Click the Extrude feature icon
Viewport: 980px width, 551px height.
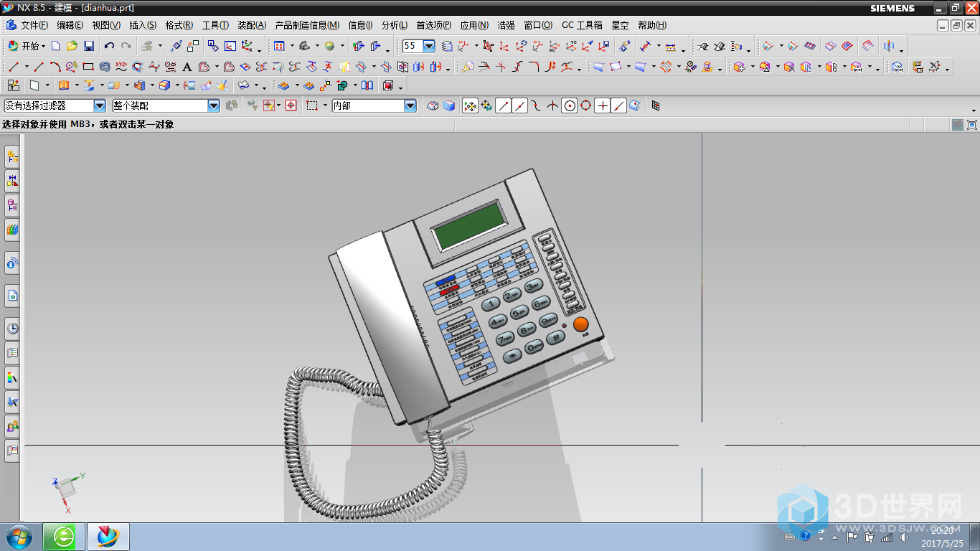coord(64,85)
